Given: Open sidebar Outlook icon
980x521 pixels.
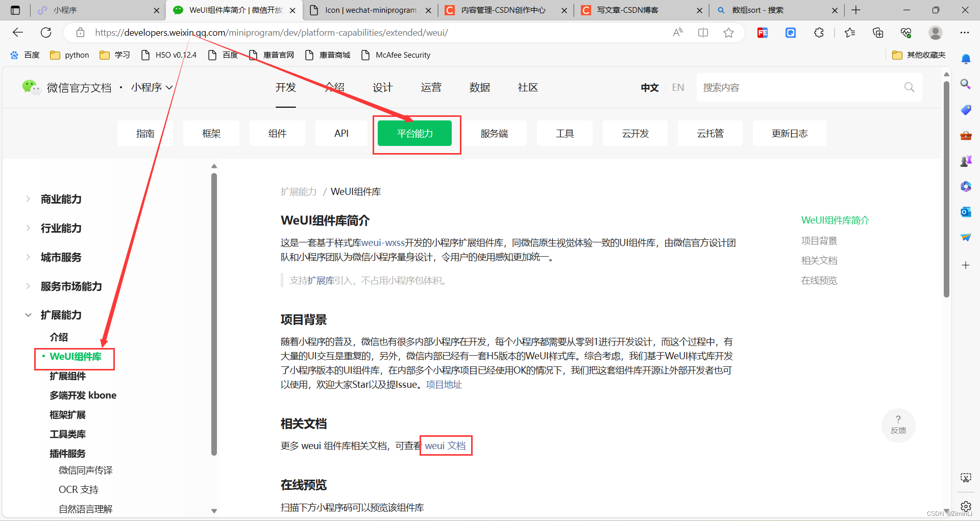Looking at the screenshot, I should [966, 212].
